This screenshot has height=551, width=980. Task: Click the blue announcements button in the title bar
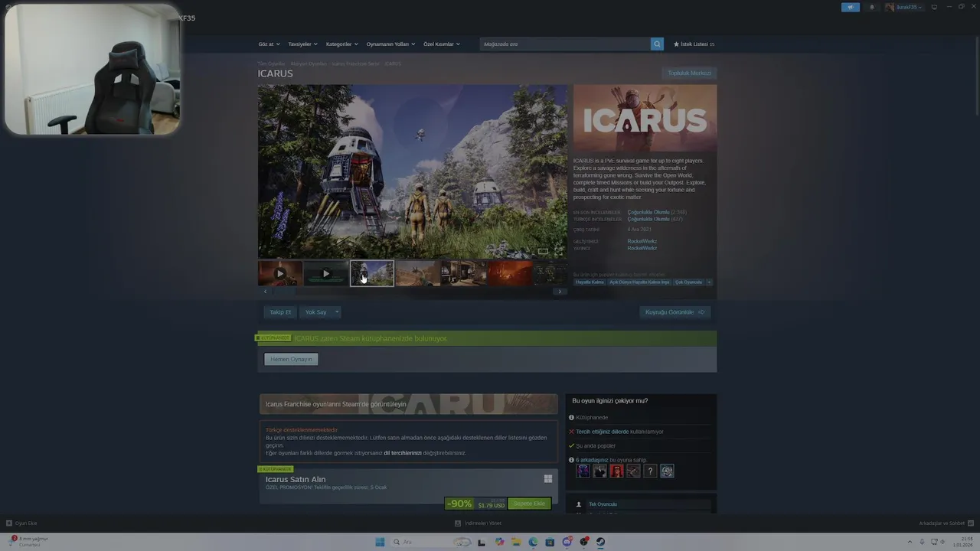[x=851, y=7]
